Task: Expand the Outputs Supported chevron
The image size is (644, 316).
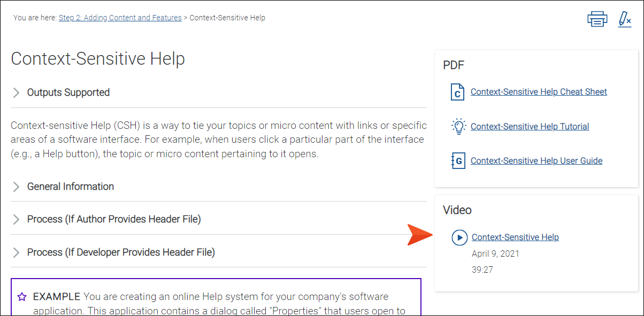Action: (x=17, y=93)
